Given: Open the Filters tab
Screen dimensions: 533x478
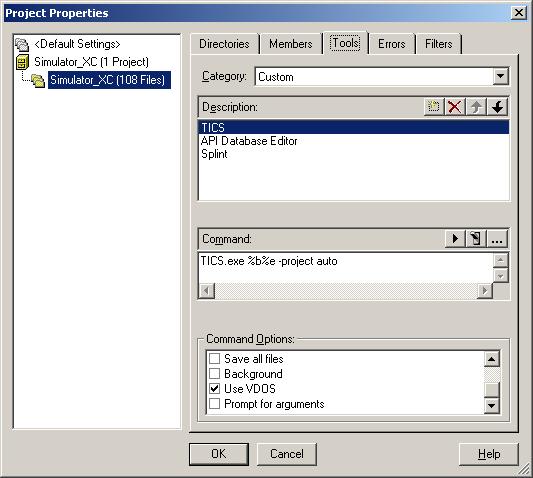Looking at the screenshot, I should 439,44.
